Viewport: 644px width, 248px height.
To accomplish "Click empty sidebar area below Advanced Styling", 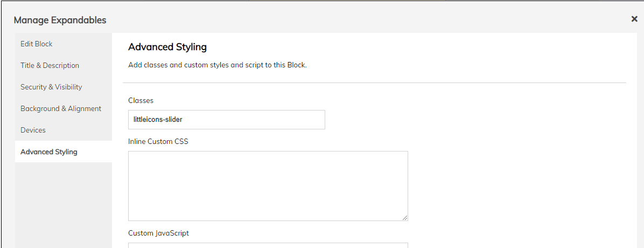I will coord(63,205).
